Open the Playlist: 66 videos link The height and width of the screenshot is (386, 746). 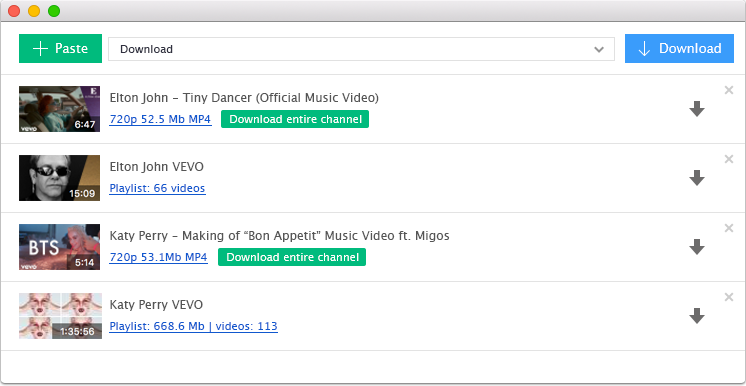157,188
